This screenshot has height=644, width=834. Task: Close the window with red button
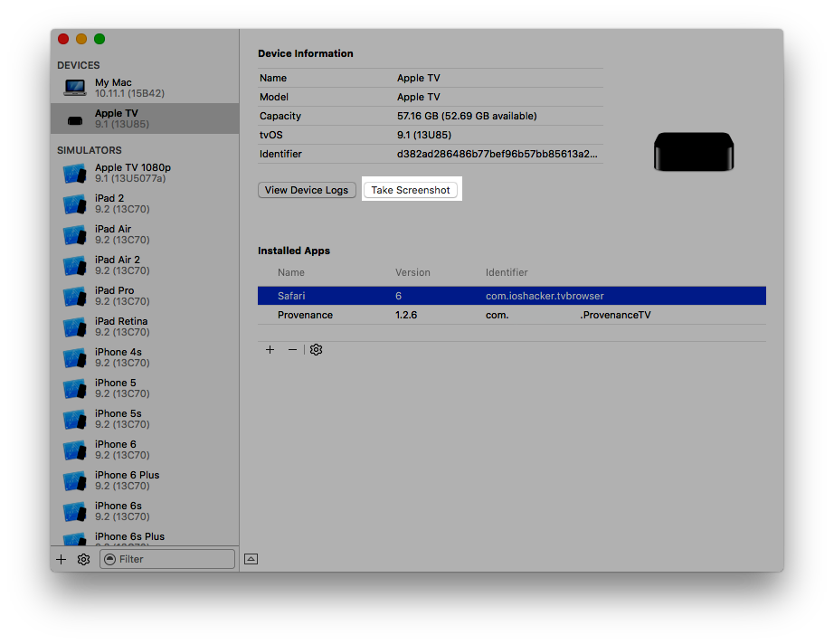click(63, 39)
